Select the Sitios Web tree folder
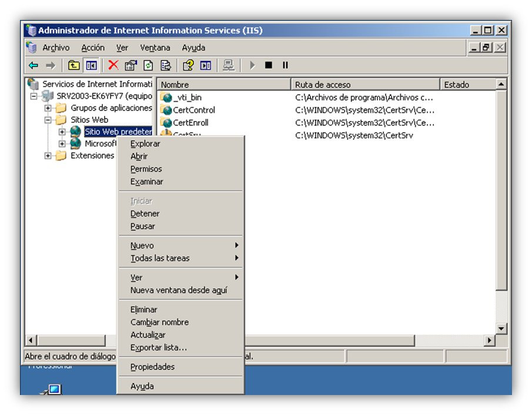Image resolution: width=532 pixels, height=415 pixels. coord(89,120)
